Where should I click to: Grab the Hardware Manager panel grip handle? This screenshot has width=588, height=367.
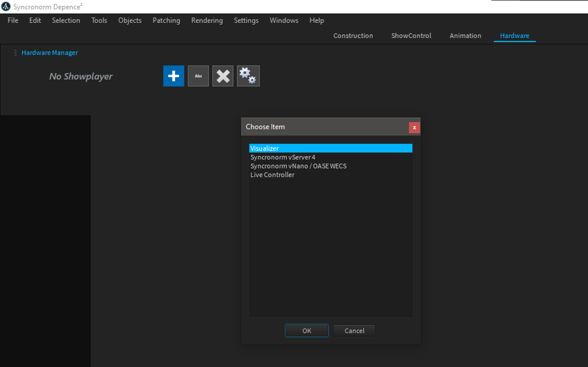[16, 52]
